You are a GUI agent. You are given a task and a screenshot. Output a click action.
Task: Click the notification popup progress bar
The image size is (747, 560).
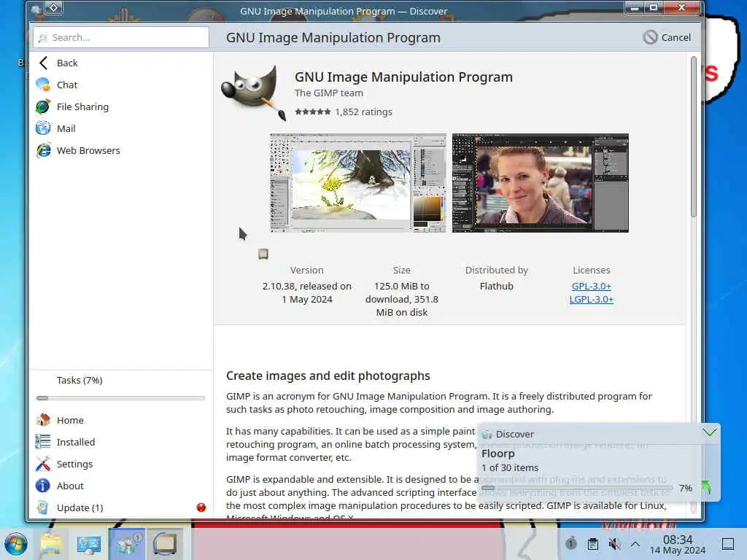click(577, 488)
